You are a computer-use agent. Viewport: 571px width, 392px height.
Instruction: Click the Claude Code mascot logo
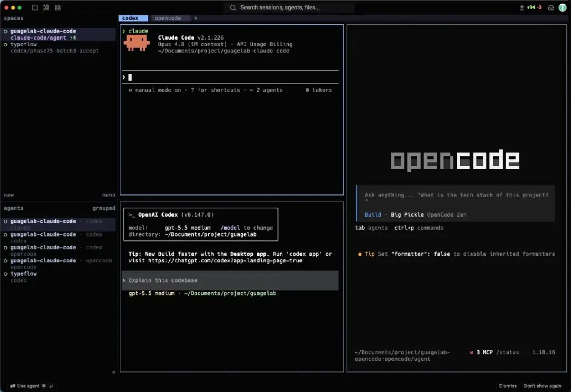coord(136,42)
